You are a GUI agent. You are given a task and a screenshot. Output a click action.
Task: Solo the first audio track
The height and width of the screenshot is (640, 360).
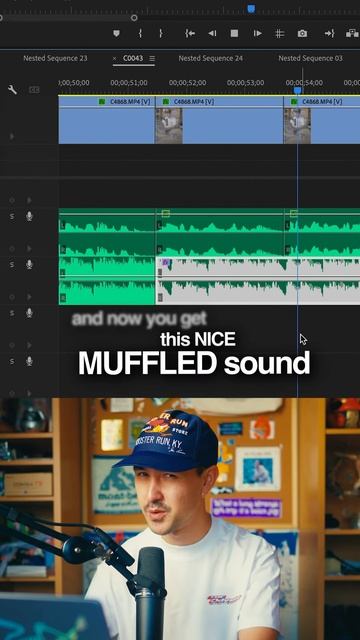(x=12, y=216)
